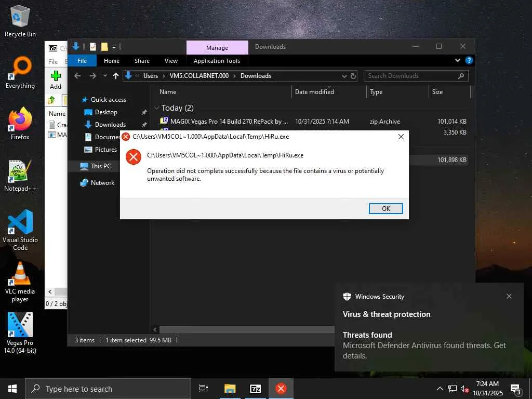The image size is (532, 399).
Task: Refresh the Downloads folder view
Action: (353, 76)
